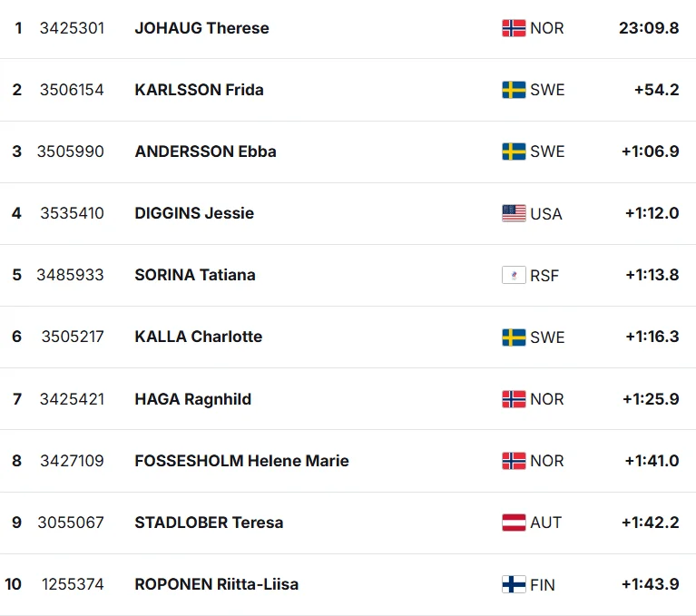The width and height of the screenshot is (696, 616).
Task: Click Sweden flag in KALLA Charlotte row
Action: (x=514, y=337)
